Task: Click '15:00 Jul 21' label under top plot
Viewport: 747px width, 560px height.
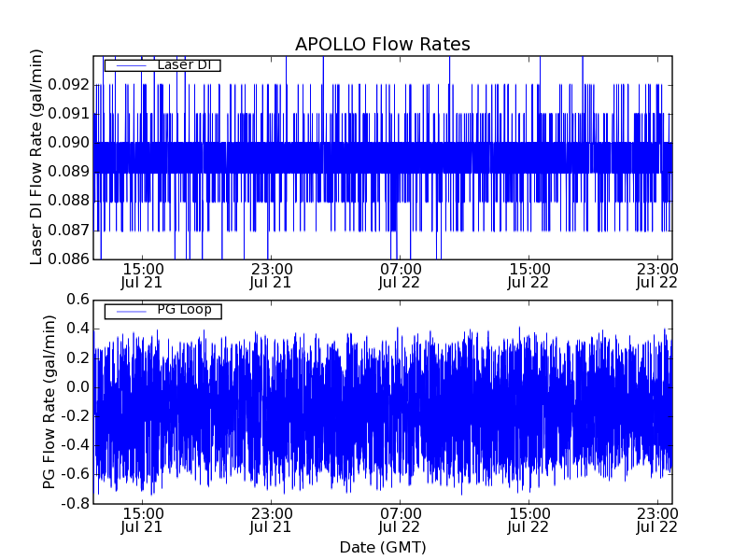Action: pyautogui.click(x=143, y=276)
